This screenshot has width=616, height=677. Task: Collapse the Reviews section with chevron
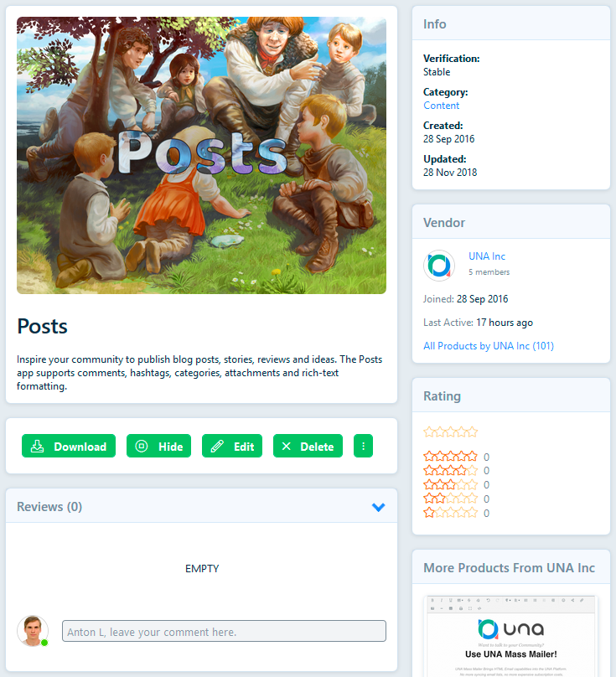pos(379,507)
